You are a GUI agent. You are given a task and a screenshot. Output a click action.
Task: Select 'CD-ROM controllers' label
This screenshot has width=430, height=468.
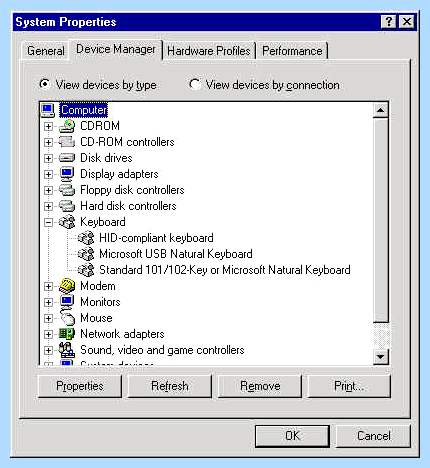[127, 142]
